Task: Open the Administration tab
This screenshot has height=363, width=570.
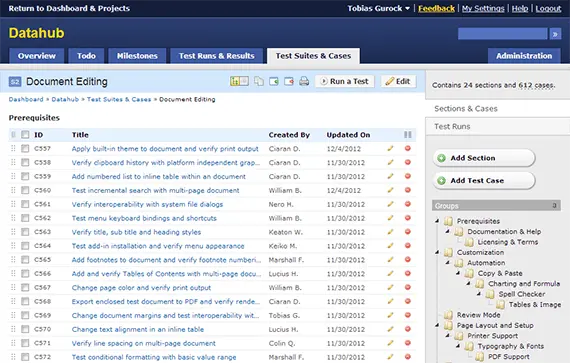Action: [x=524, y=56]
